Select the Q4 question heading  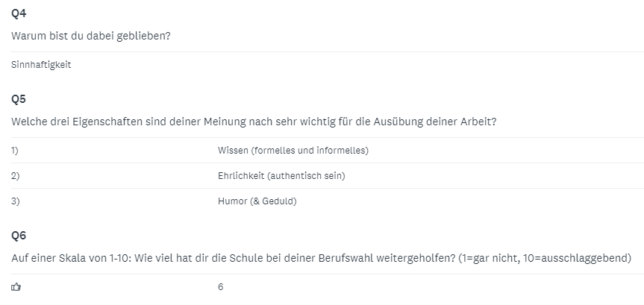coord(19,13)
